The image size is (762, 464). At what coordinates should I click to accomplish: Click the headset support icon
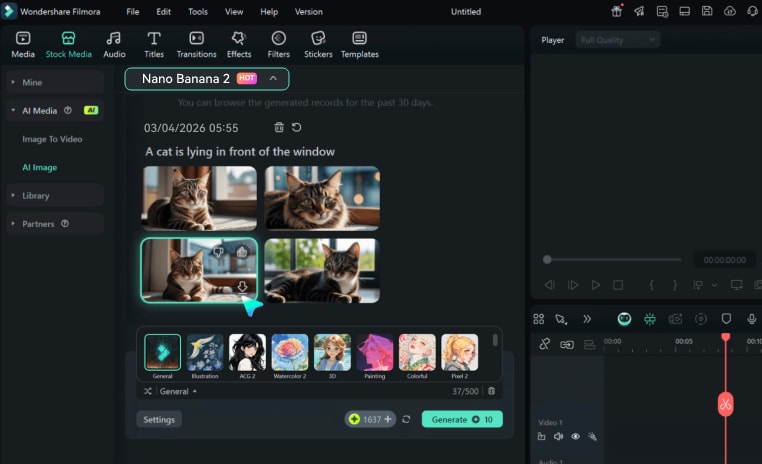752,11
